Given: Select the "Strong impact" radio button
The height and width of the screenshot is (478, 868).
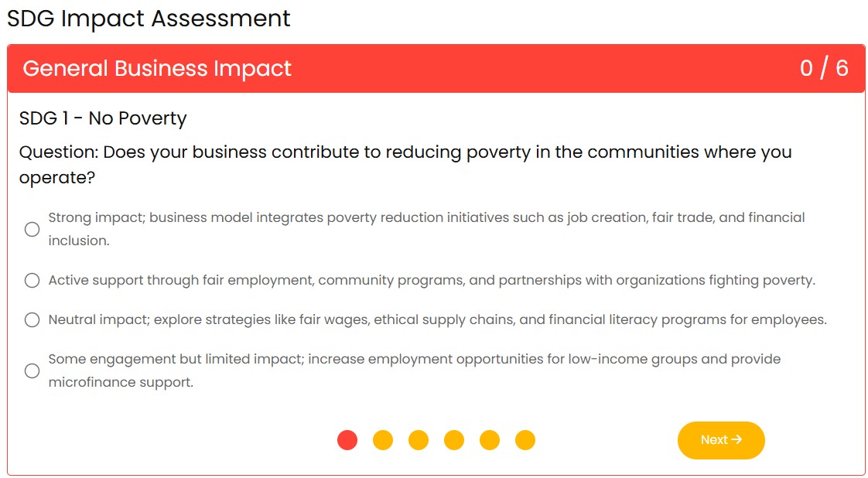Looking at the screenshot, I should 32,229.
